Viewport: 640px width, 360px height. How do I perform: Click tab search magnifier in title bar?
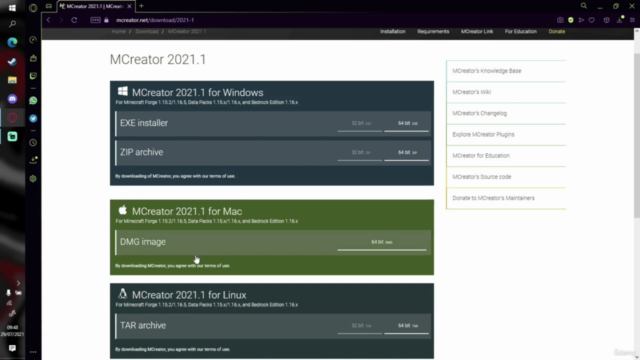click(584, 6)
